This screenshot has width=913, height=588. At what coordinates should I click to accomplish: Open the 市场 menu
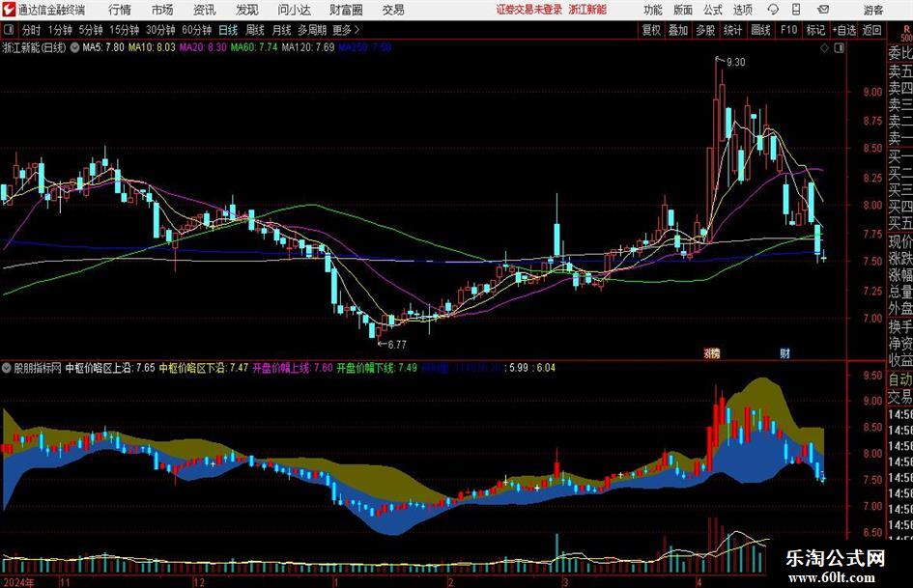pyautogui.click(x=162, y=10)
